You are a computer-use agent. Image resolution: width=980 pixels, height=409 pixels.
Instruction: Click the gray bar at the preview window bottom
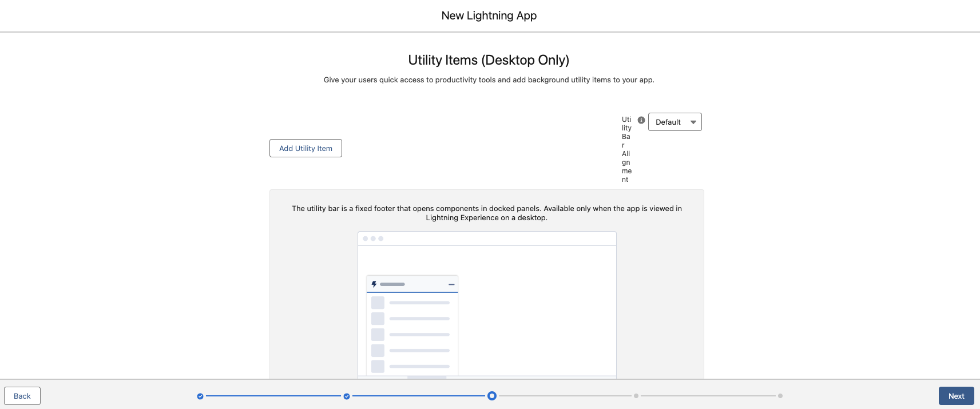tap(427, 378)
